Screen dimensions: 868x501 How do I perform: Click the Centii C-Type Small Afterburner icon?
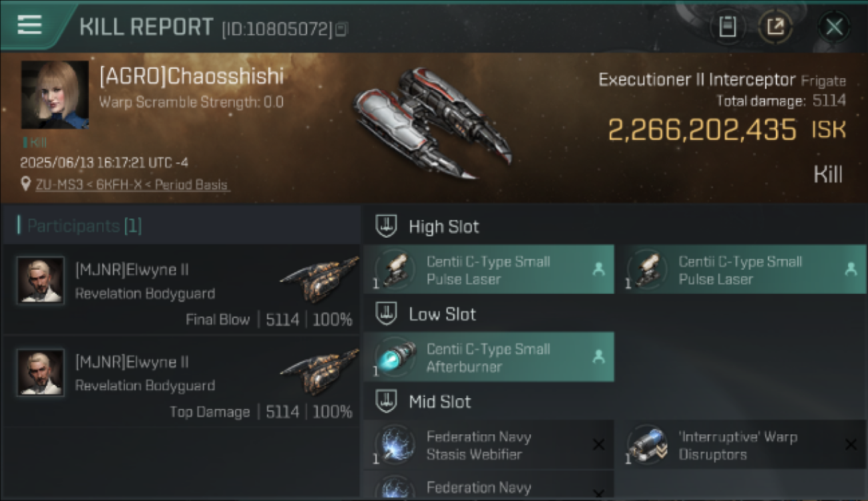point(395,357)
